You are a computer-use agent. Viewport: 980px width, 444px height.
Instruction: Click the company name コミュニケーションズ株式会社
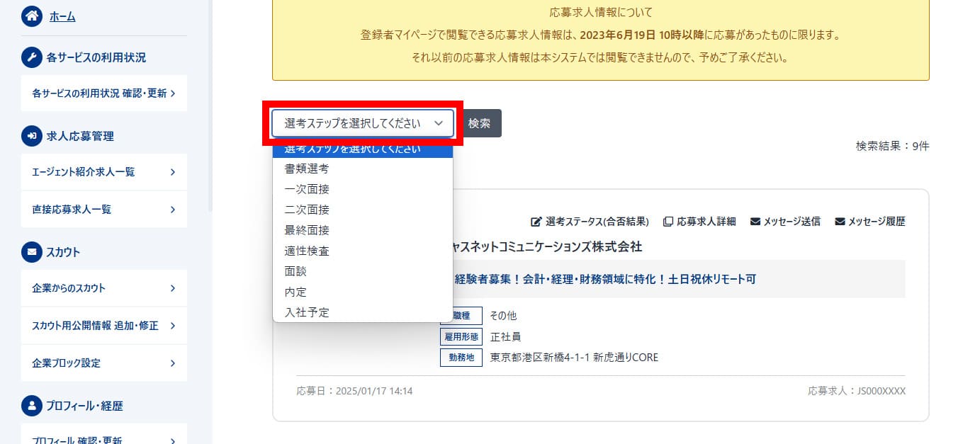tap(548, 246)
